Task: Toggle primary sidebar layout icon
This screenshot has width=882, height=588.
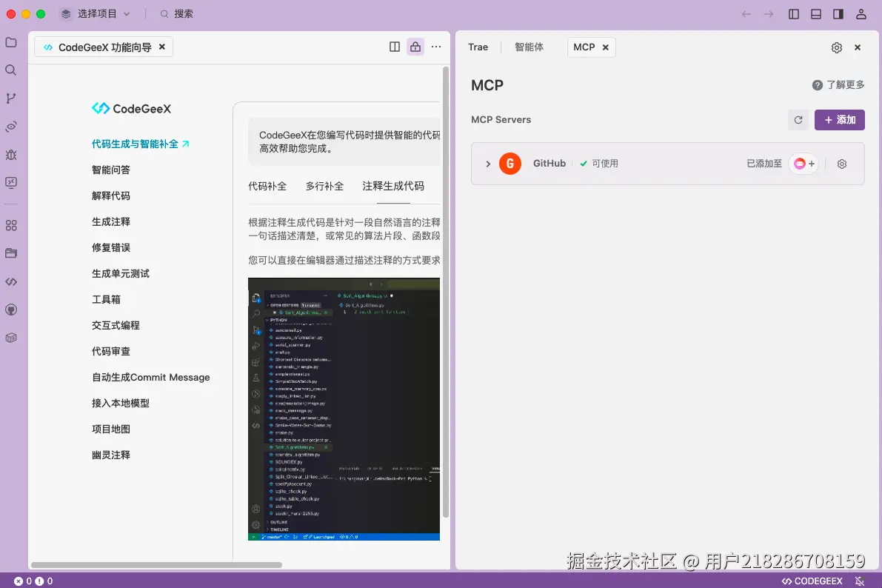Action: 794,14
